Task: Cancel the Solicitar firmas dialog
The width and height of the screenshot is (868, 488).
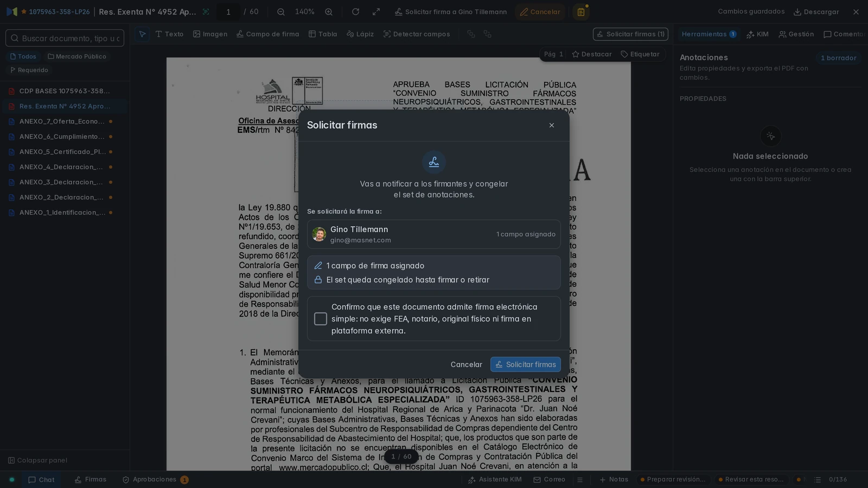Action: [x=466, y=364]
